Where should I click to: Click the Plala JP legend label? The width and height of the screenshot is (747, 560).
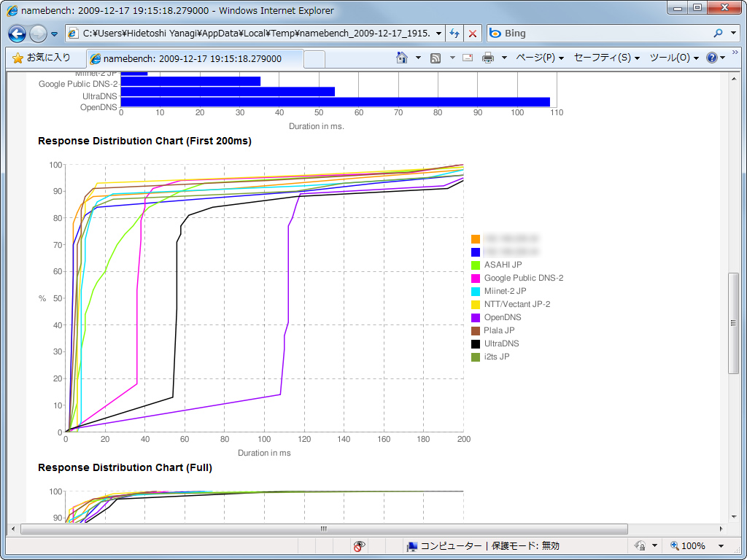(x=499, y=330)
